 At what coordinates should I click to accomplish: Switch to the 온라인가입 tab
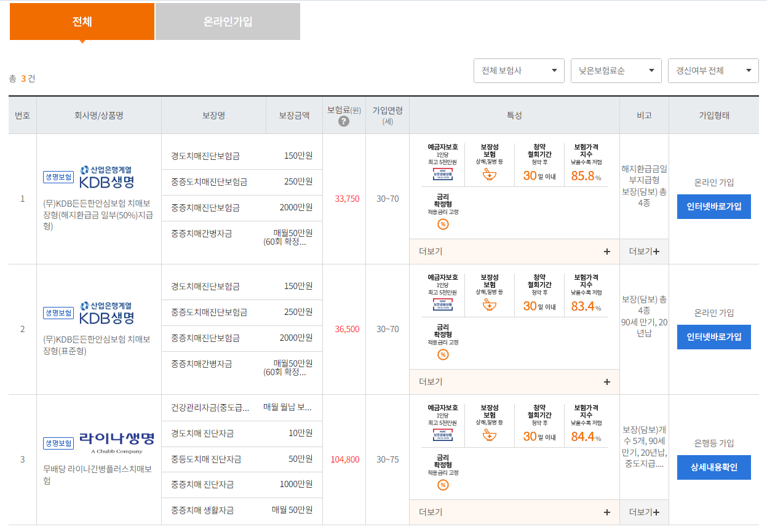tap(228, 22)
